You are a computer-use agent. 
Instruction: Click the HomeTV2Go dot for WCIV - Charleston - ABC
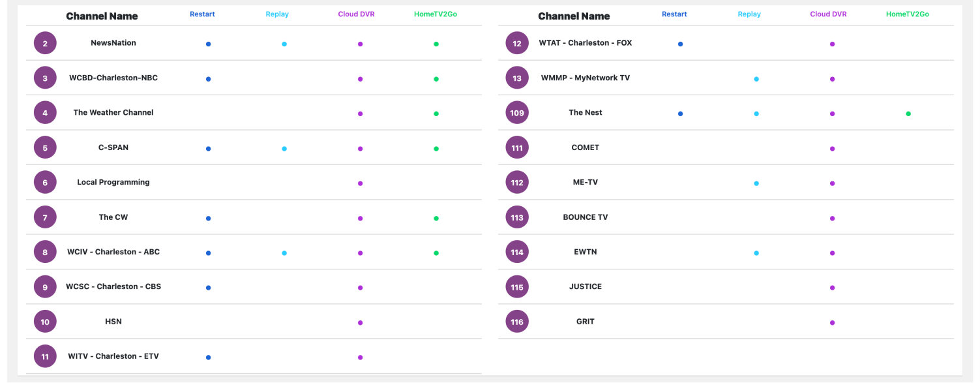pyautogui.click(x=436, y=253)
